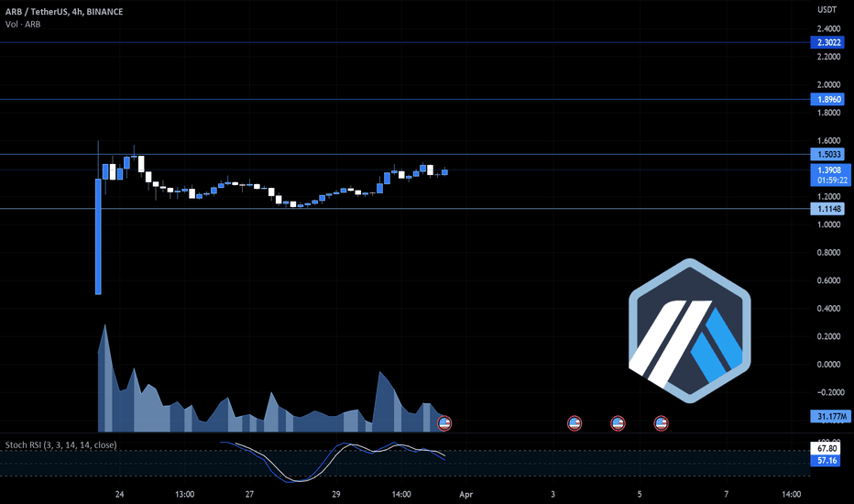Click the countdown timer 01:59:22
Screen dimensions: 854x504
pyautogui.click(x=832, y=181)
